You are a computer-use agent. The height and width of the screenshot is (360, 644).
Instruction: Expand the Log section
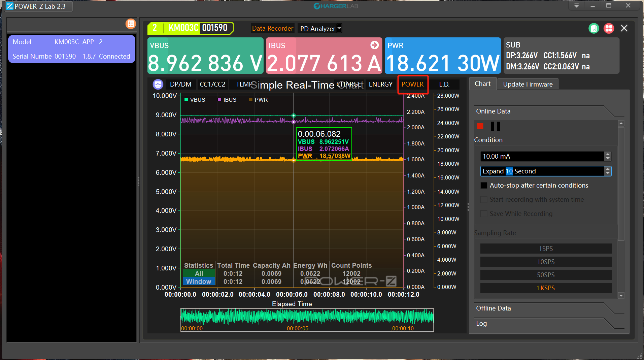pos(481,323)
